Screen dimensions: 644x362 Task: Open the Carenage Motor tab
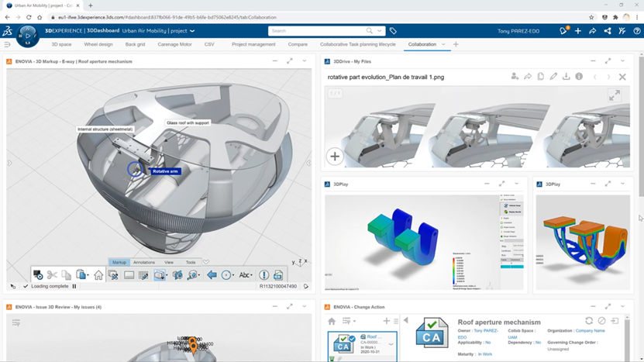point(174,44)
